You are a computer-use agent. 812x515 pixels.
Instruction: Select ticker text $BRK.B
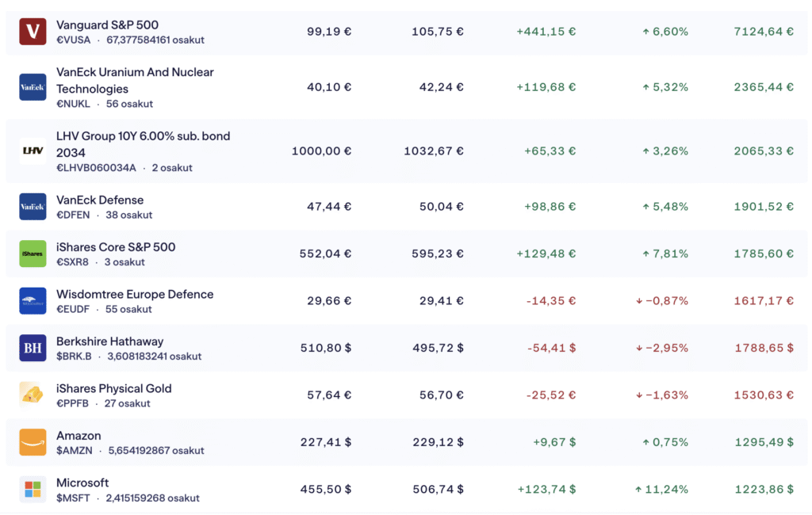coord(74,356)
